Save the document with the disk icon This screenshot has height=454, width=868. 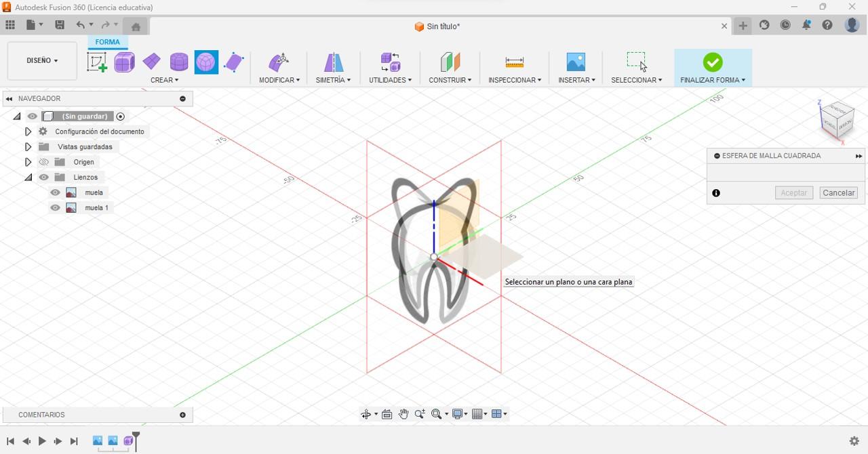pos(60,25)
